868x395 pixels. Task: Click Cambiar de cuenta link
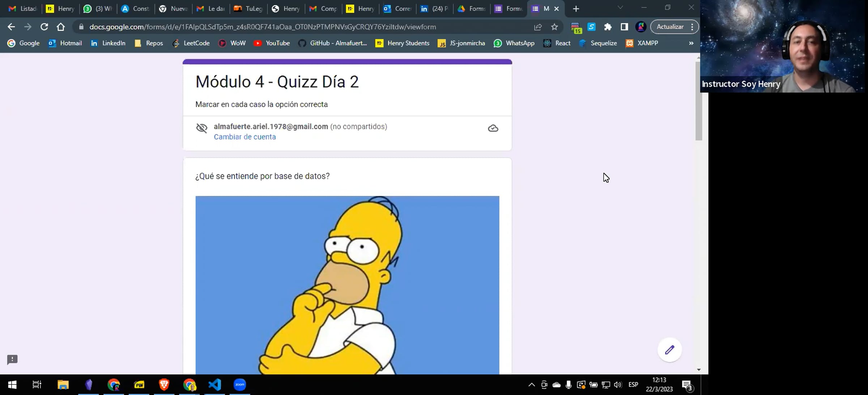tap(244, 137)
